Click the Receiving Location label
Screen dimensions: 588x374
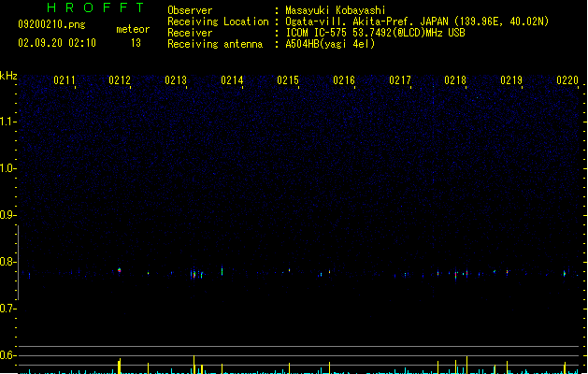click(218, 22)
